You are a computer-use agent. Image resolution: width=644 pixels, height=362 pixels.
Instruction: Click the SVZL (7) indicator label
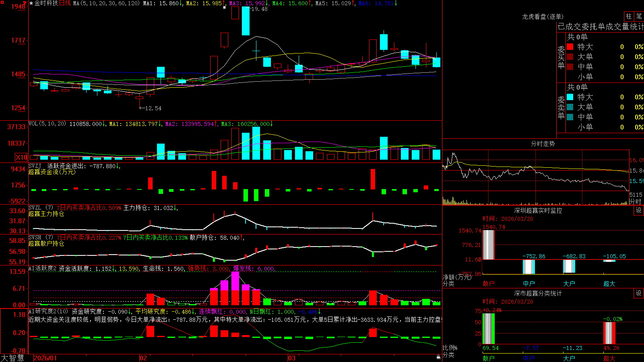[x=41, y=208]
